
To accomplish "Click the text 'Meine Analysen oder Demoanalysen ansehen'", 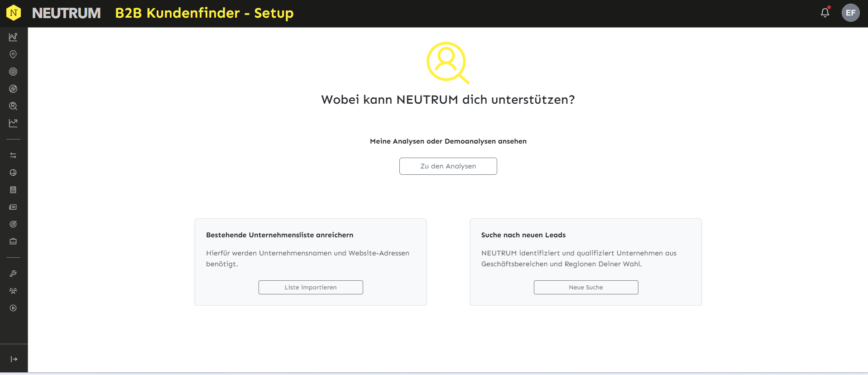I will 448,141.
